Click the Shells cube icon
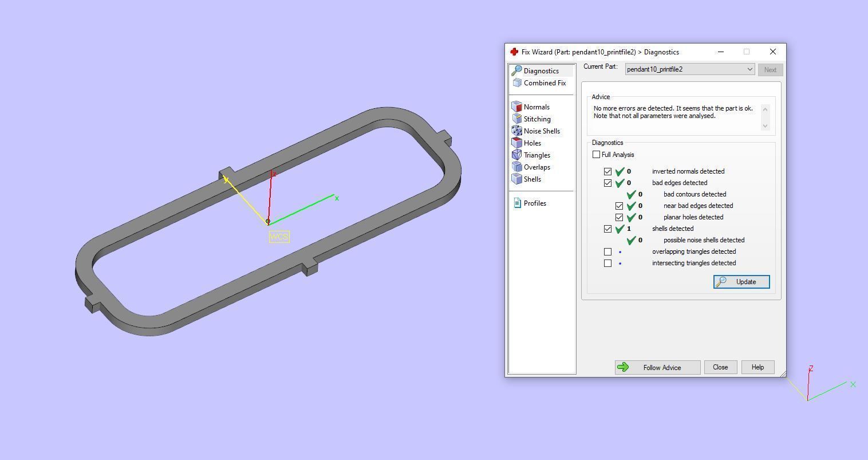The image size is (868, 460). click(x=517, y=179)
